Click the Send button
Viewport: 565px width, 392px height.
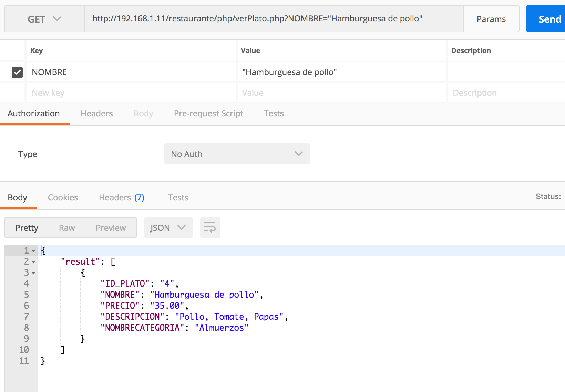tap(546, 19)
